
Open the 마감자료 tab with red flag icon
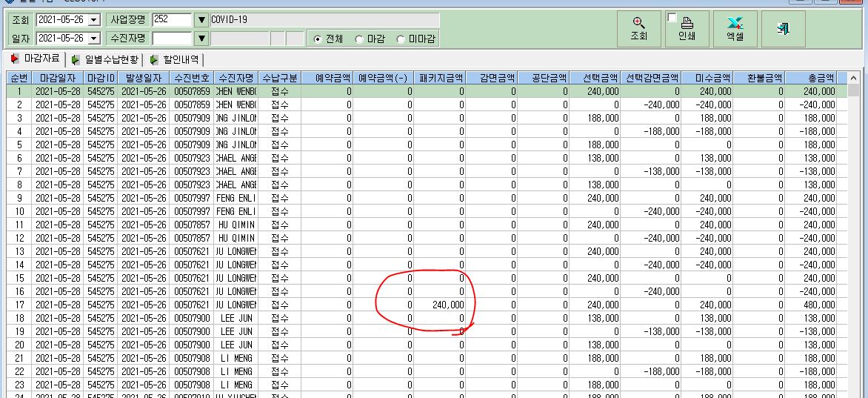pyautogui.click(x=34, y=59)
